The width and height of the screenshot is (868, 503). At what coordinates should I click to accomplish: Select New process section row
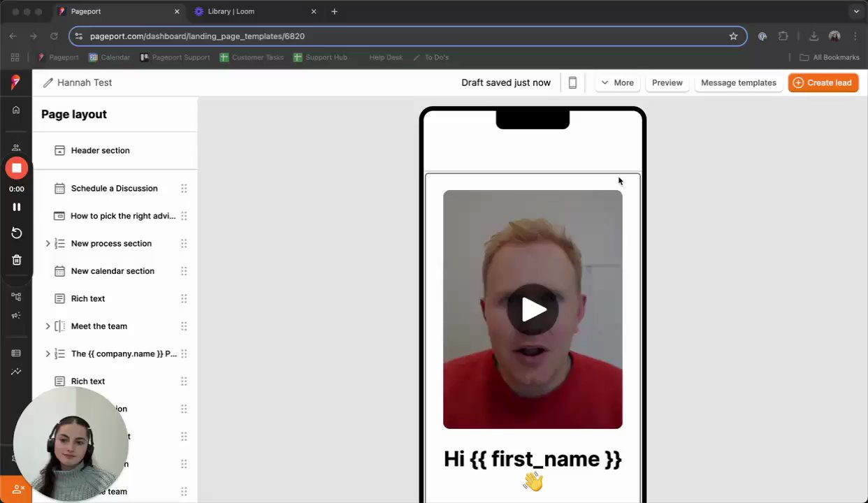[115, 243]
